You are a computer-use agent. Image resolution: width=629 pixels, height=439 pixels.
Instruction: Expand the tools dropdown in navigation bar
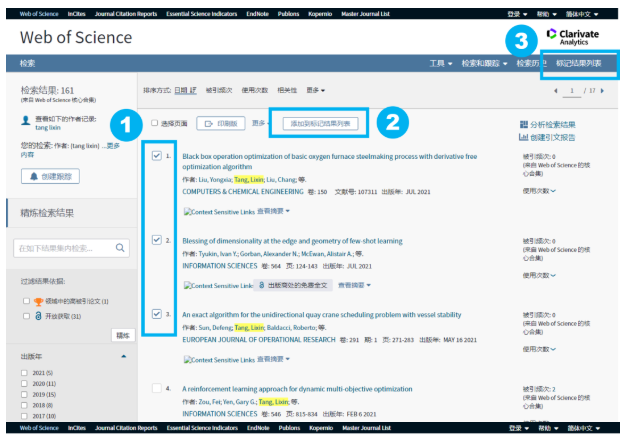[441, 63]
